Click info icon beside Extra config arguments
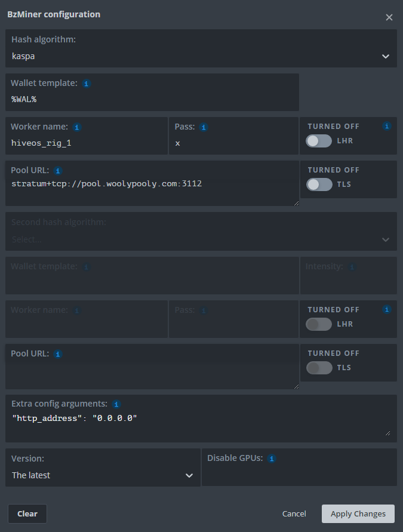This screenshot has height=532, width=403. click(116, 404)
